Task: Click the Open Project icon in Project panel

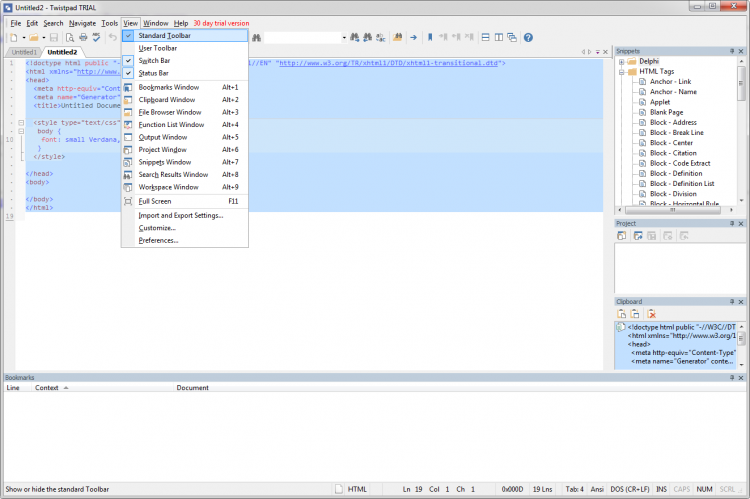Action: [x=638, y=235]
